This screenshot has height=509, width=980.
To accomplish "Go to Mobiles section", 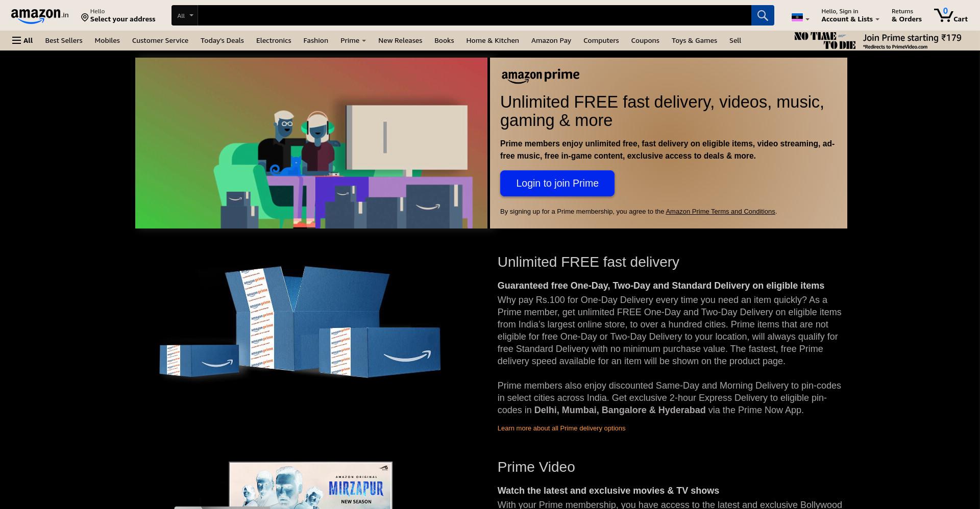I will [107, 40].
